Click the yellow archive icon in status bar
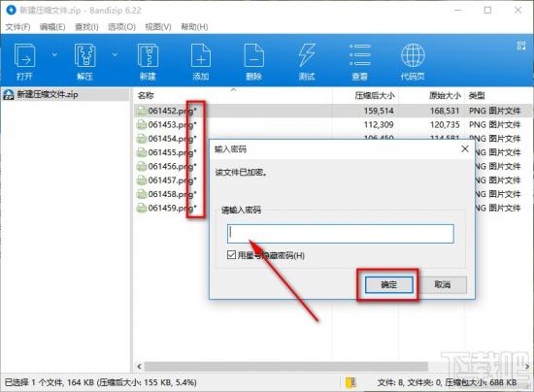Viewport: 534px width, 392px height. tap(350, 382)
